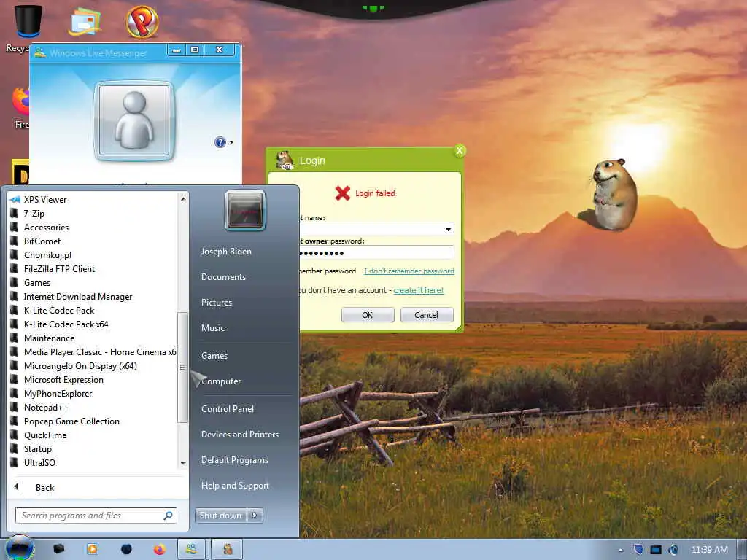Click the monitor icon in system tray
The height and width of the screenshot is (560, 747).
click(x=656, y=550)
